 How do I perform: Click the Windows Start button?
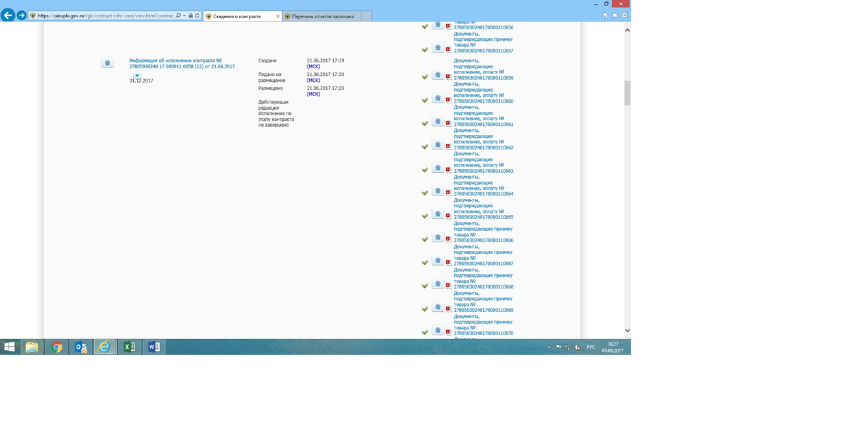[x=9, y=347]
